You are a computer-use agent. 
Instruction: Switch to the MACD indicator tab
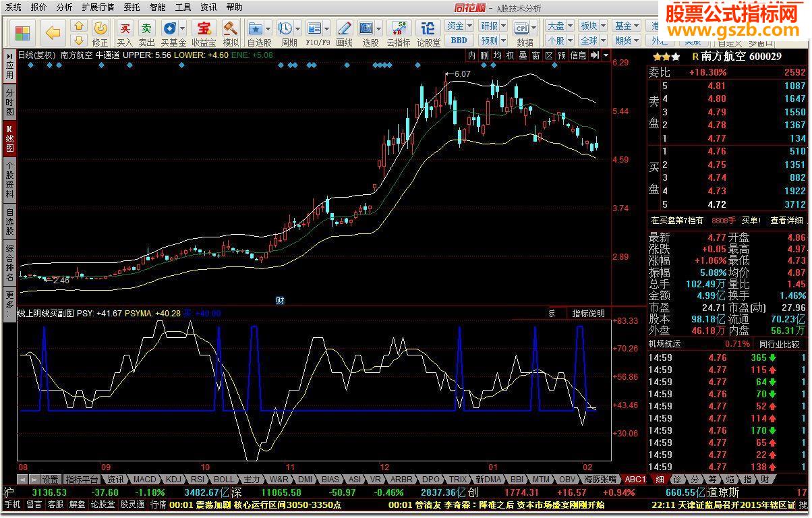144,479
